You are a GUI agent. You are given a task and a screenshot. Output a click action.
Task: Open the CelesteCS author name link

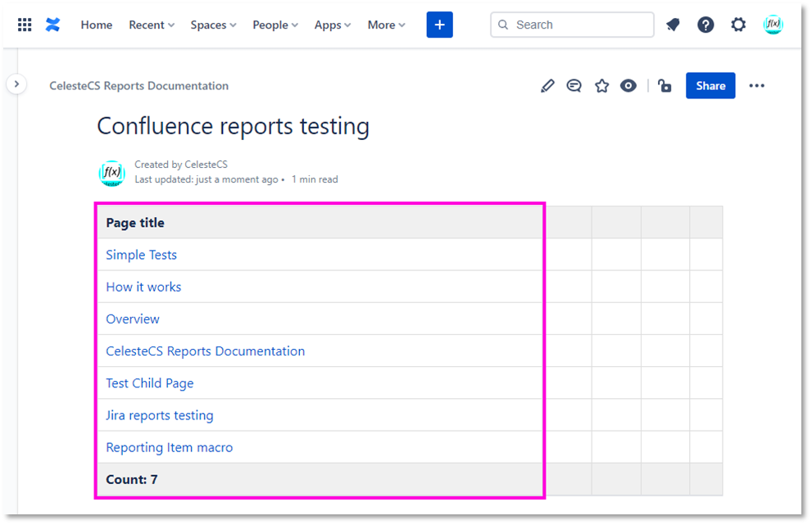206,165
